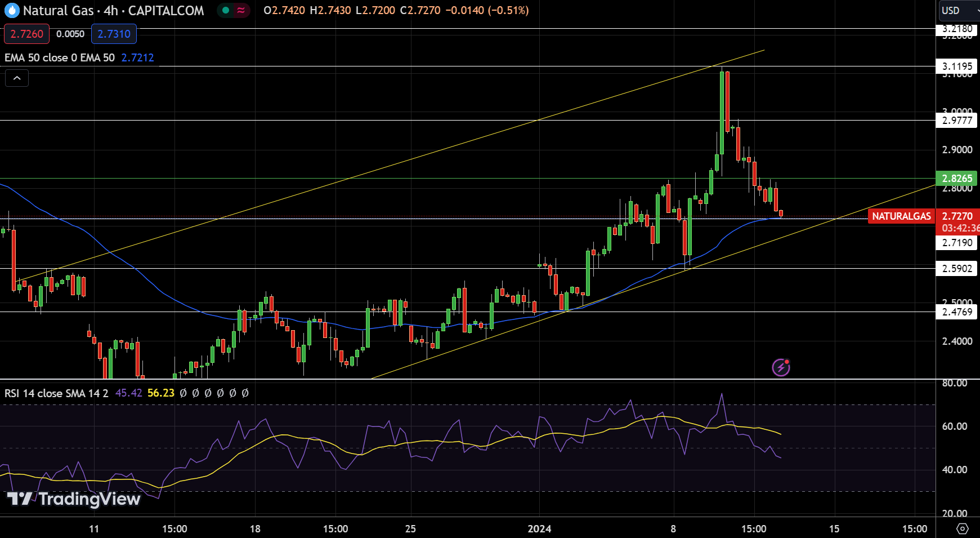980x538 pixels.
Task: Collapse the indicator legend with arrow button
Action: pyautogui.click(x=17, y=78)
